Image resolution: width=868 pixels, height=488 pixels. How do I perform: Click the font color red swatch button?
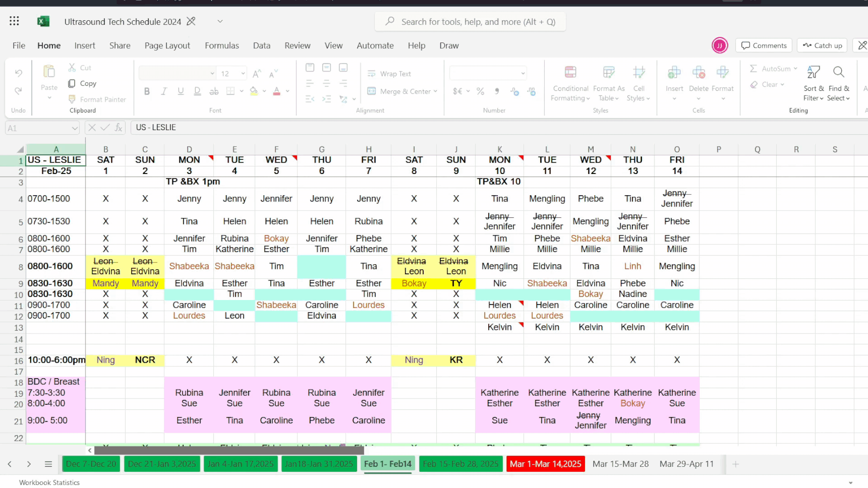click(x=277, y=91)
